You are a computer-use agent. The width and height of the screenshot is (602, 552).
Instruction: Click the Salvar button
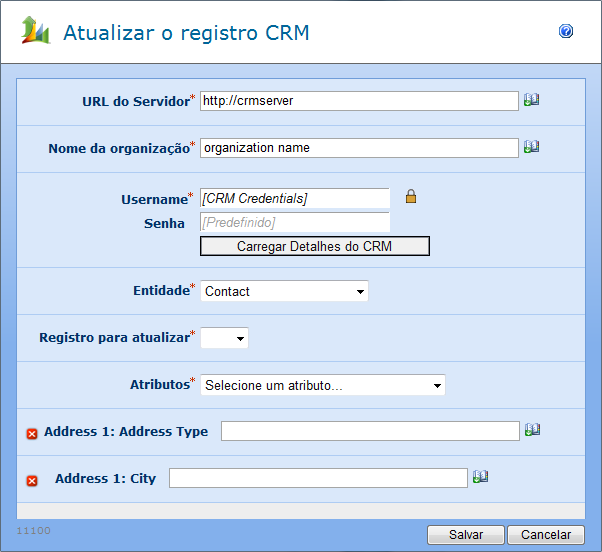coord(465,535)
